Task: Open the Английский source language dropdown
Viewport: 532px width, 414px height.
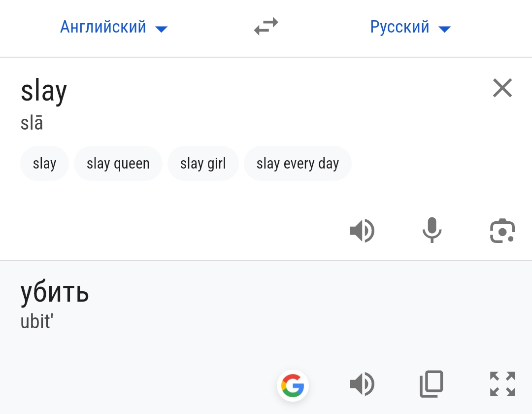Action: point(114,27)
